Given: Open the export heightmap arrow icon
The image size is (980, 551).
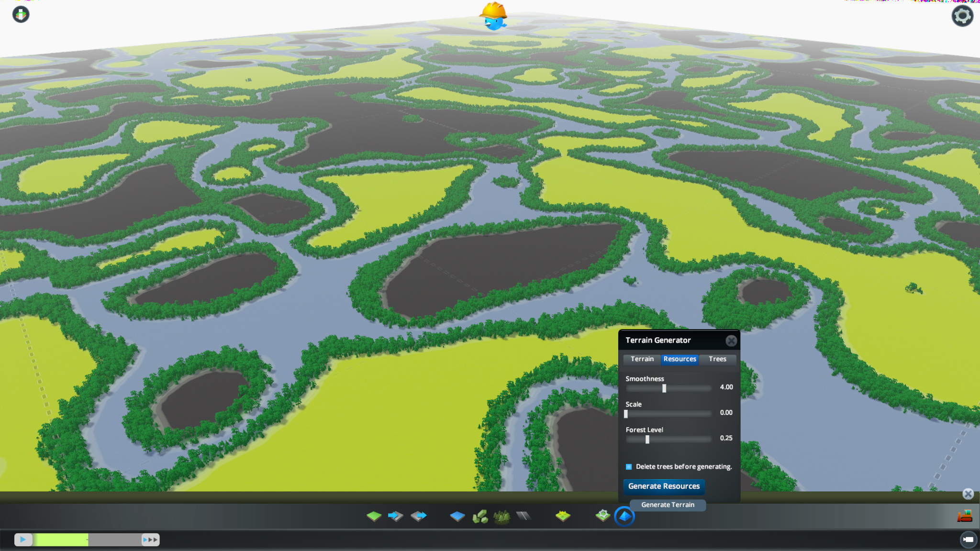Looking at the screenshot, I should (x=419, y=516).
